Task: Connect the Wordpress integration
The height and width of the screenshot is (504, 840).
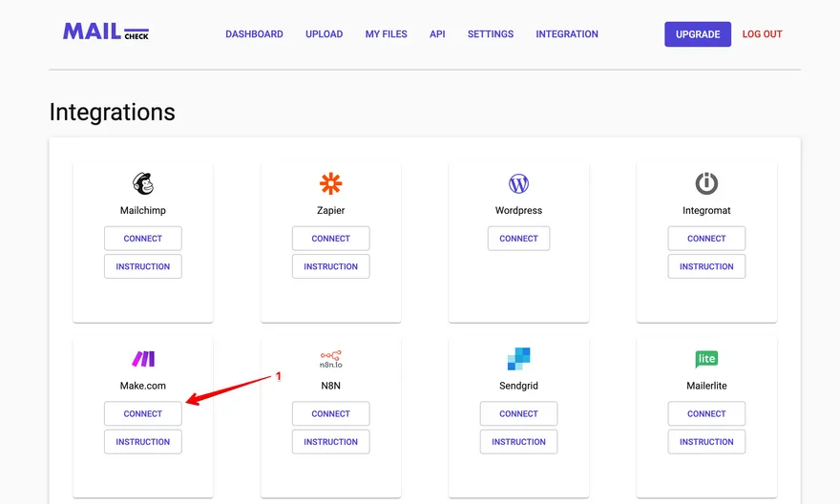Action: click(x=518, y=239)
